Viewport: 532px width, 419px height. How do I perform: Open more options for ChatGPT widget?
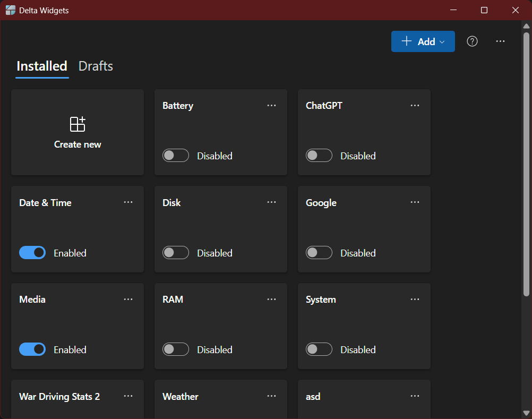click(415, 106)
